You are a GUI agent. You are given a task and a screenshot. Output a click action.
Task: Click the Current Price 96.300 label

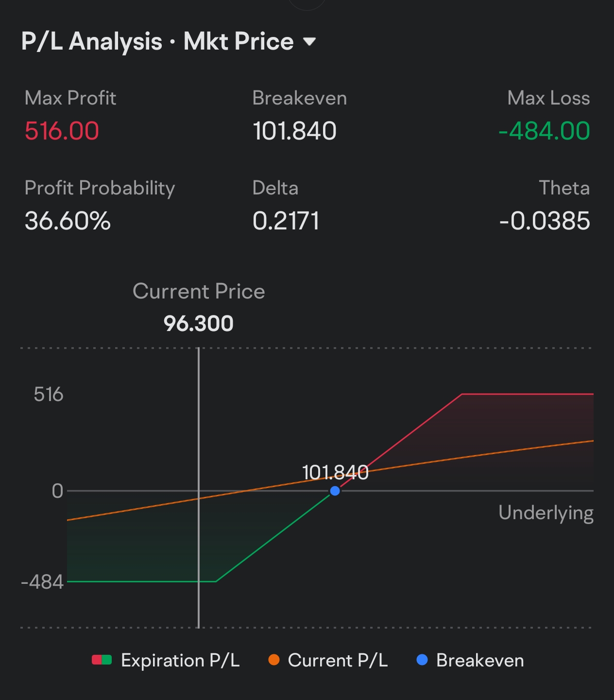[x=199, y=324]
